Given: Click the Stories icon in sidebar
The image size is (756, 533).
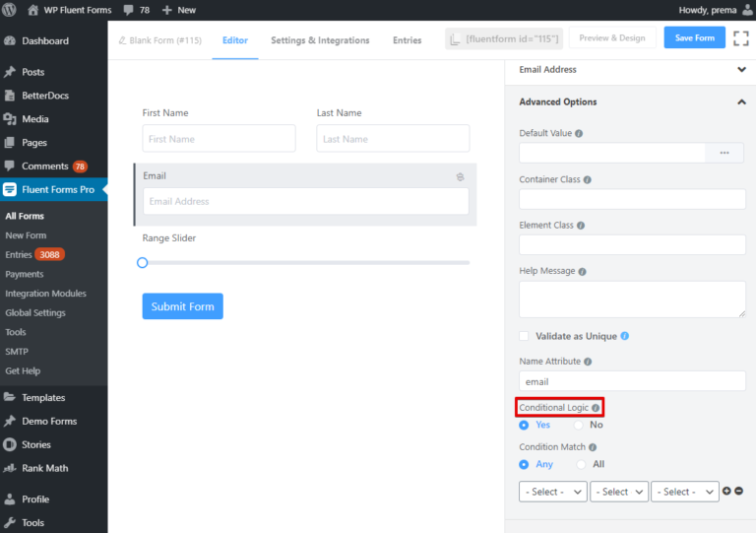Looking at the screenshot, I should point(10,444).
